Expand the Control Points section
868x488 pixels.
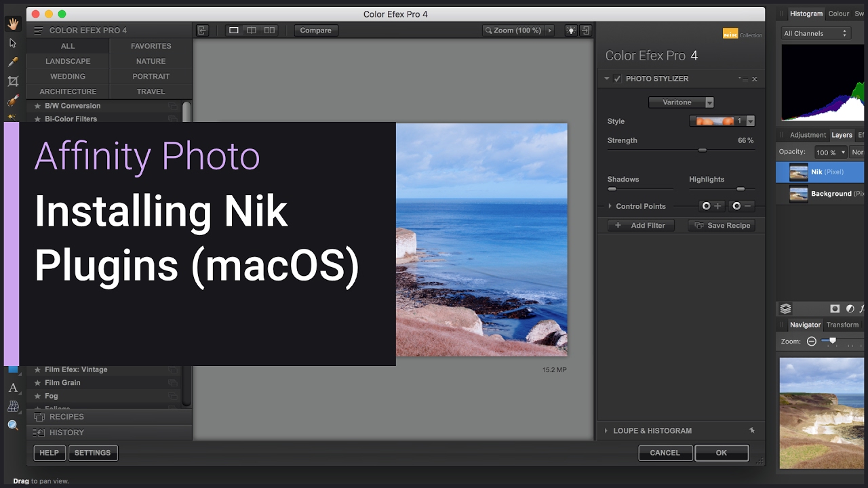coord(610,206)
